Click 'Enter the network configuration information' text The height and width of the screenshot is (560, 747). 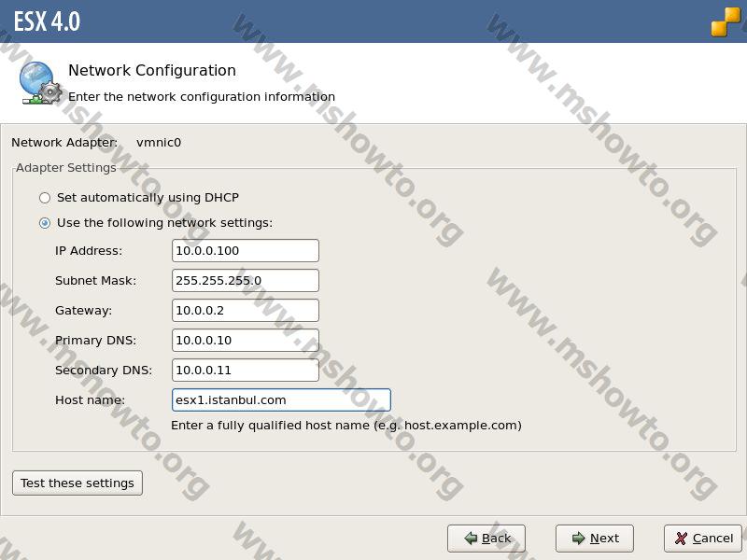click(202, 97)
